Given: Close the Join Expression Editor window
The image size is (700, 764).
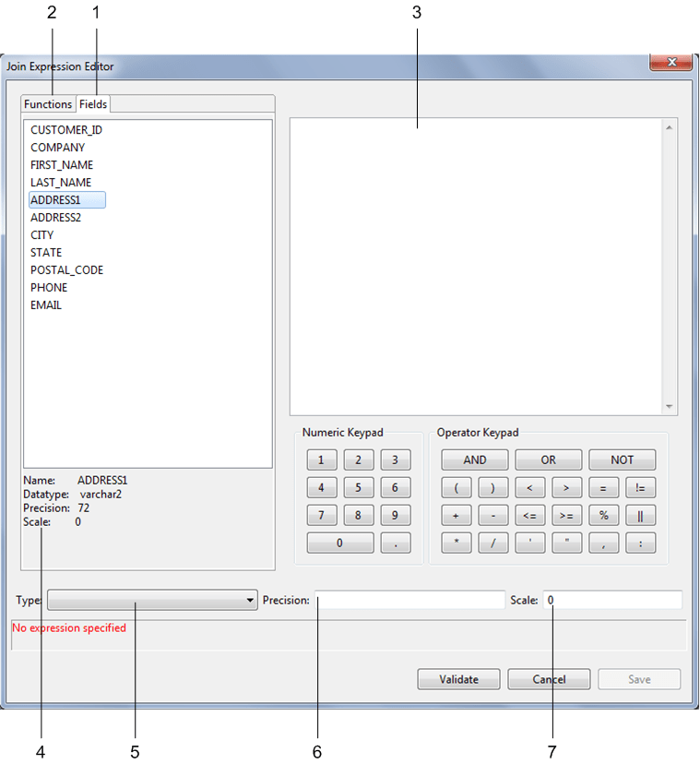Looking at the screenshot, I should pyautogui.click(x=671, y=62).
